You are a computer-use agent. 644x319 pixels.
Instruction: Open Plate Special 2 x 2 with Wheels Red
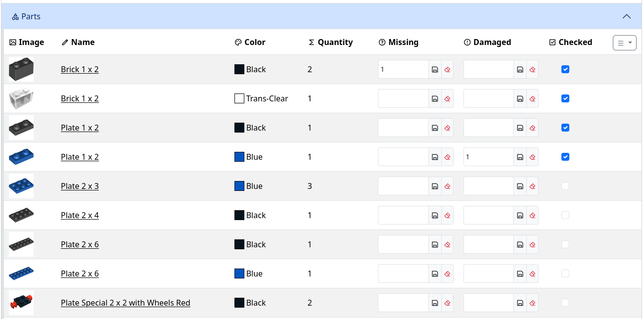tap(125, 303)
